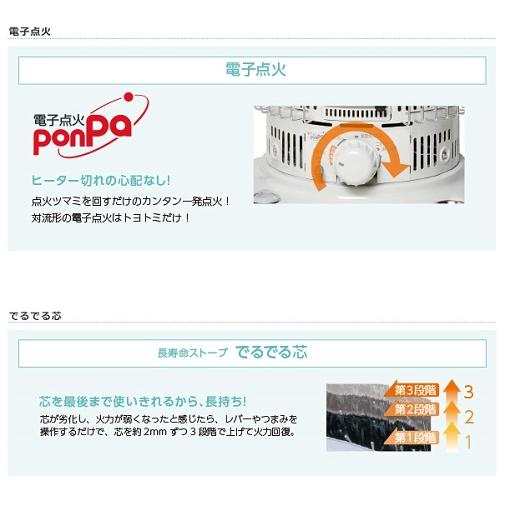Open the stove ignition knob photo
The height and width of the screenshot is (505, 505).
click(x=359, y=154)
